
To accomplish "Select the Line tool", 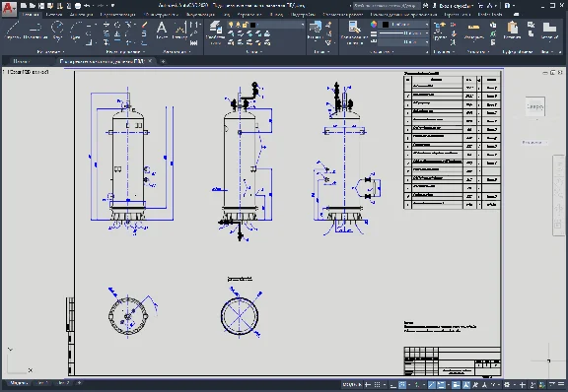I will tap(13, 31).
